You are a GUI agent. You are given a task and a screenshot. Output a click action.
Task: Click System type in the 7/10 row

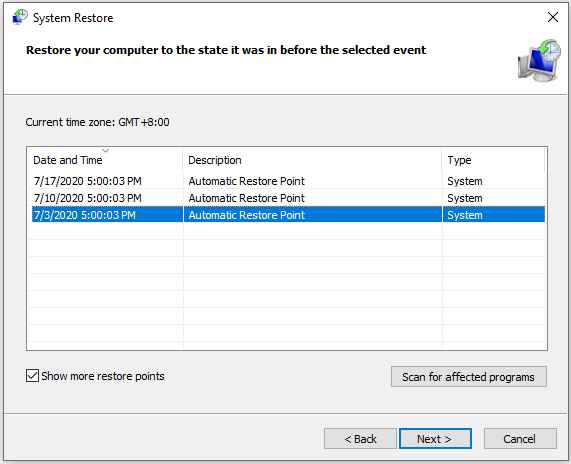click(x=465, y=198)
